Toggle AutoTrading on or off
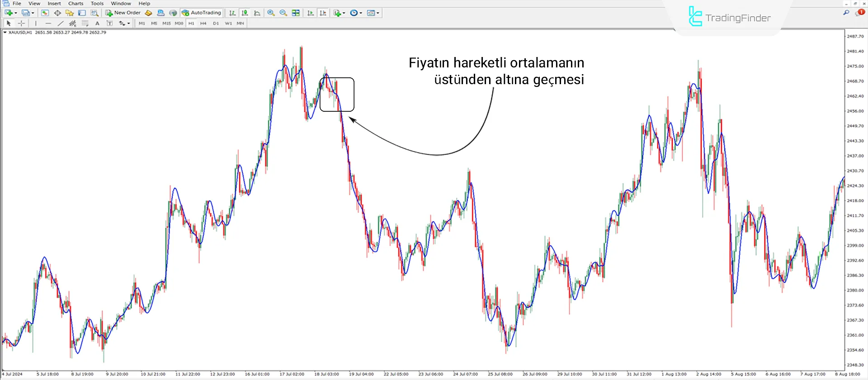 pos(202,13)
